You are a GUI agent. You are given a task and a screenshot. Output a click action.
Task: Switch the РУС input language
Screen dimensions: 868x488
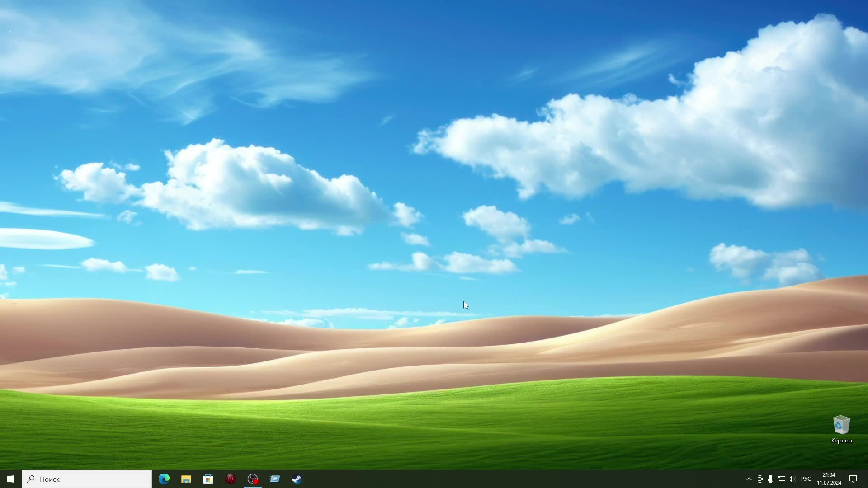tap(806, 479)
